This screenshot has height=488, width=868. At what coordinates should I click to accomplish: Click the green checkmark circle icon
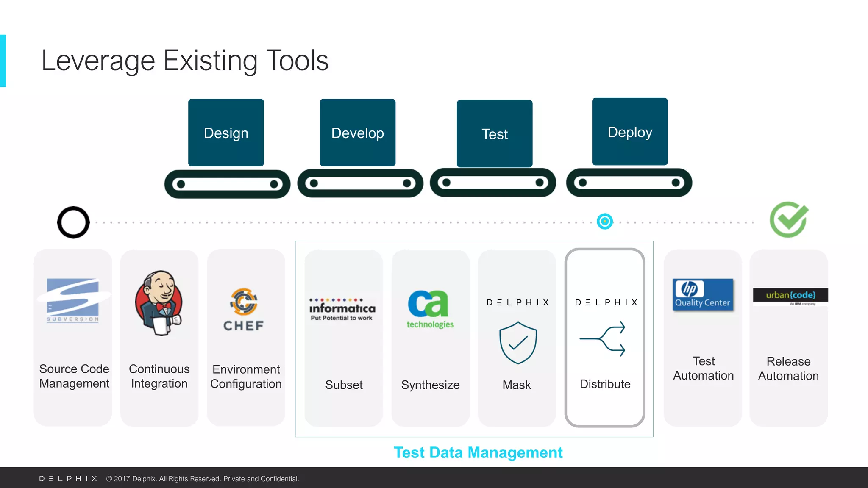coord(788,220)
